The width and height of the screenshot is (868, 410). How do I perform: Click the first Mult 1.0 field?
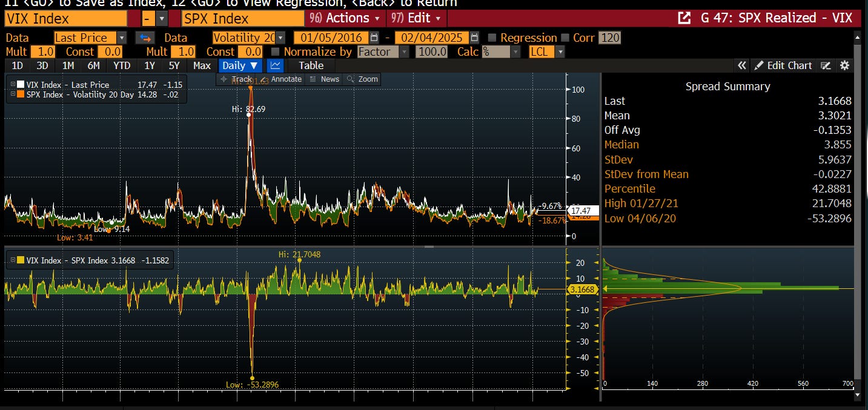coord(42,51)
